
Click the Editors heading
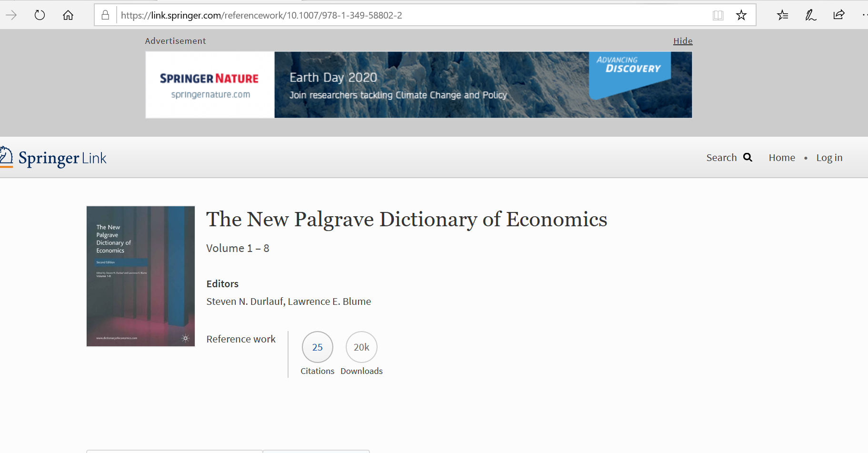[x=222, y=284]
